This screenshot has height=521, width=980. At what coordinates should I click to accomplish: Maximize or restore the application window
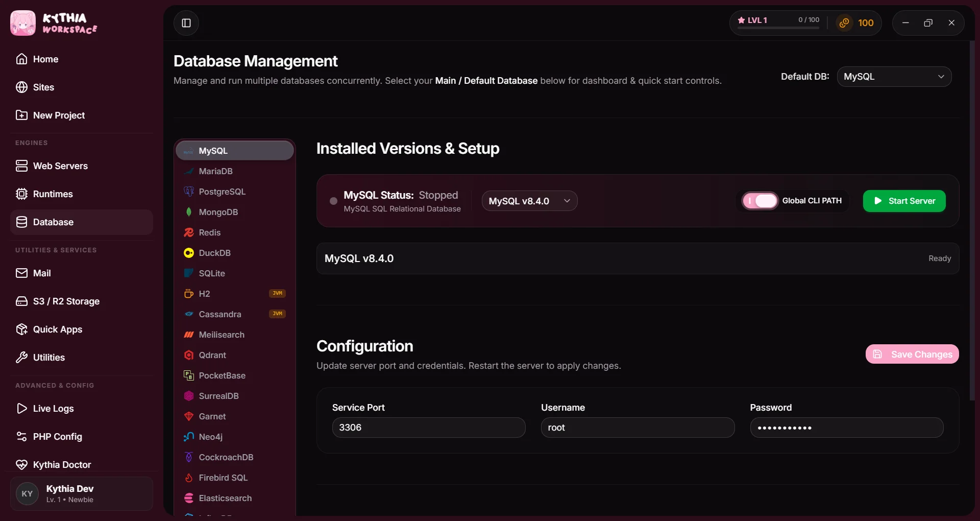[x=928, y=23]
